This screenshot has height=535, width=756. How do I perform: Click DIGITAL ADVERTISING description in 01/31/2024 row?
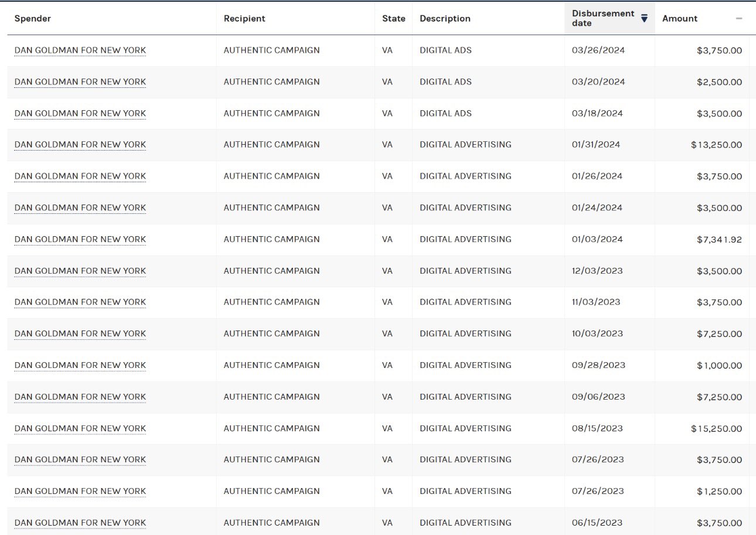pos(465,145)
